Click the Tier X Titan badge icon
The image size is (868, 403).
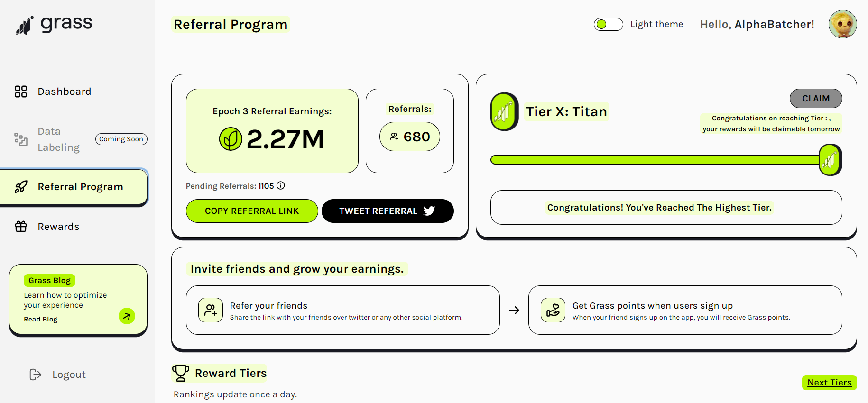(x=504, y=112)
